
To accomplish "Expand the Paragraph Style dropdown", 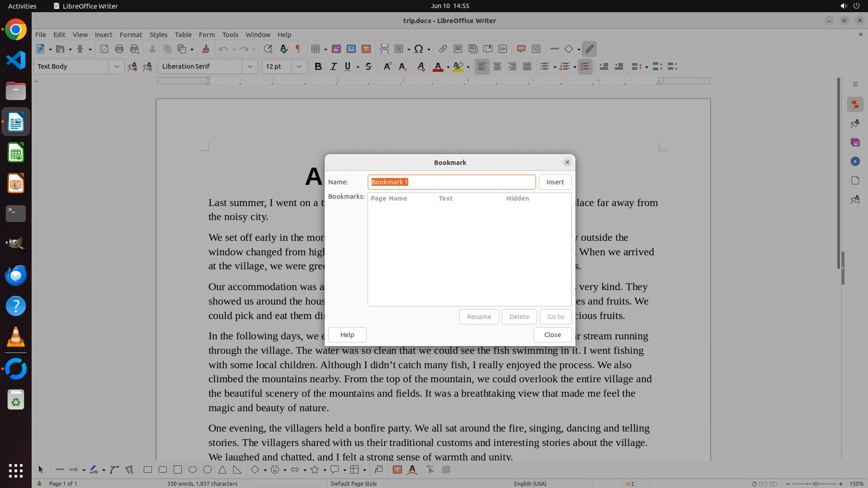I will coord(116,66).
